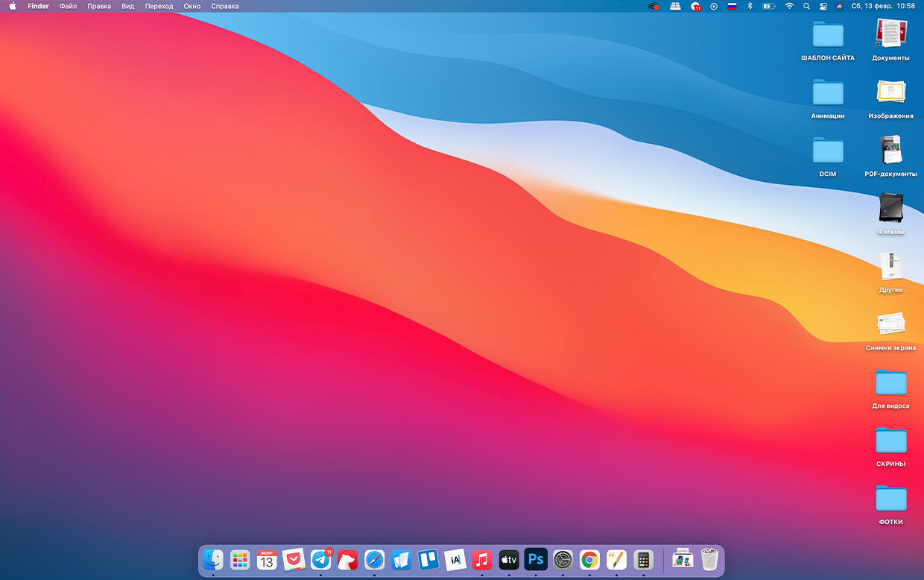Select the ШАБЛОН САЙТА folder
The image size is (924, 580).
tap(827, 35)
